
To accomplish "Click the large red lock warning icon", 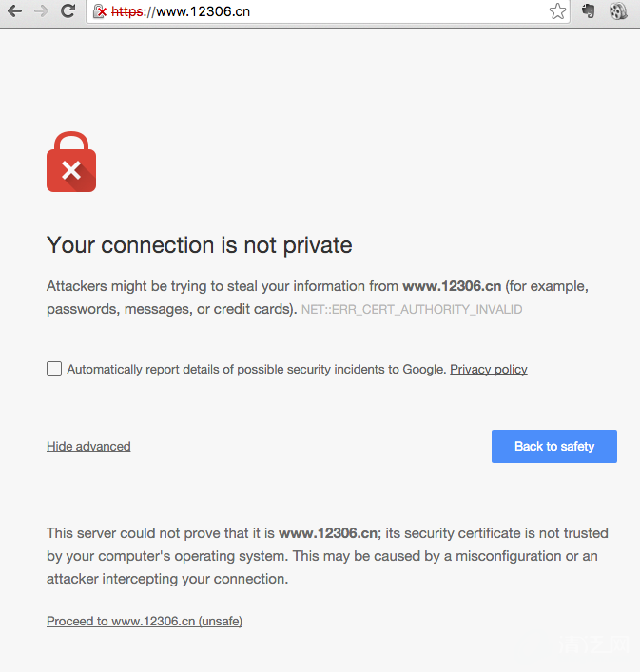I will click(71, 163).
